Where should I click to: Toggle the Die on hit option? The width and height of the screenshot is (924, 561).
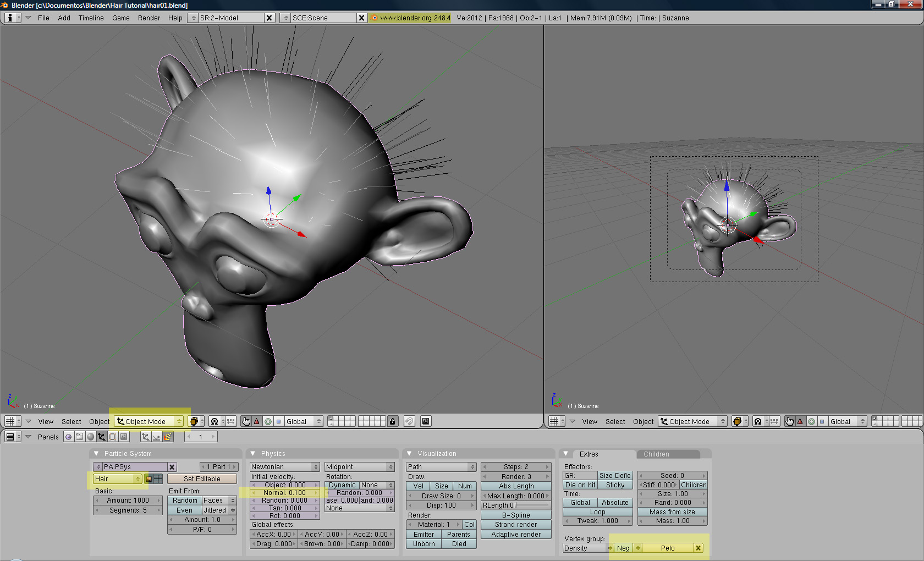[580, 485]
